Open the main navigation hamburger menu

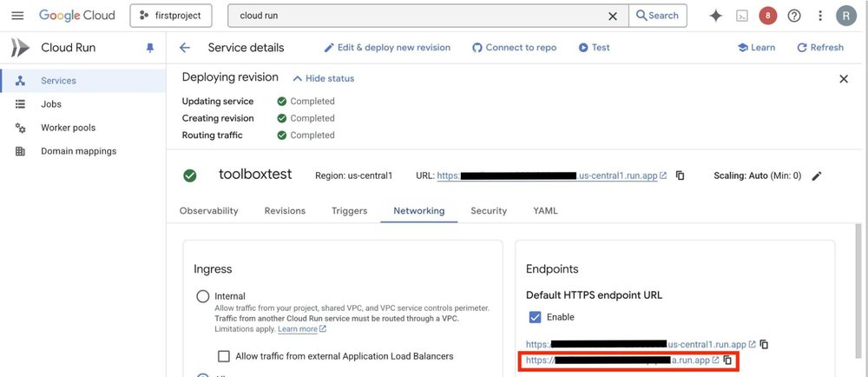click(17, 16)
